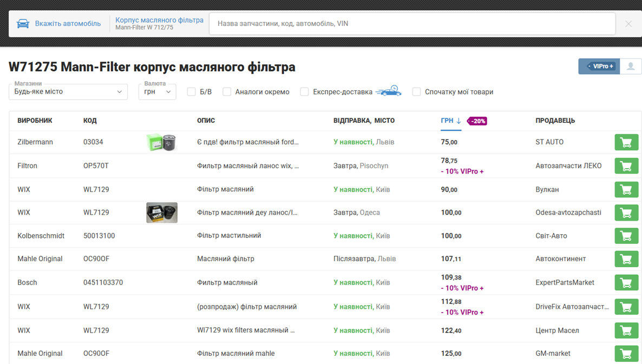Image resolution: width=642 pixels, height=364 pixels.
Task: Click DriveFix -10% VIPro + offer
Action: (462, 313)
